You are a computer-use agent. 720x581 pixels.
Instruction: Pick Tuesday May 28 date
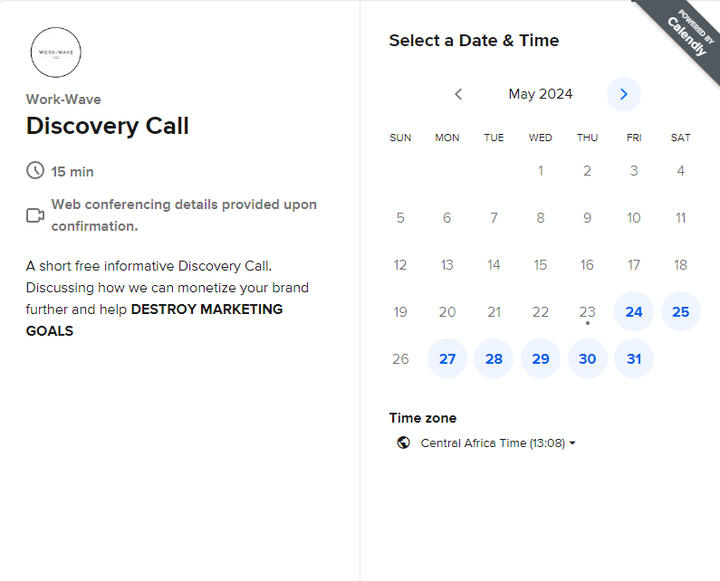[x=493, y=359]
